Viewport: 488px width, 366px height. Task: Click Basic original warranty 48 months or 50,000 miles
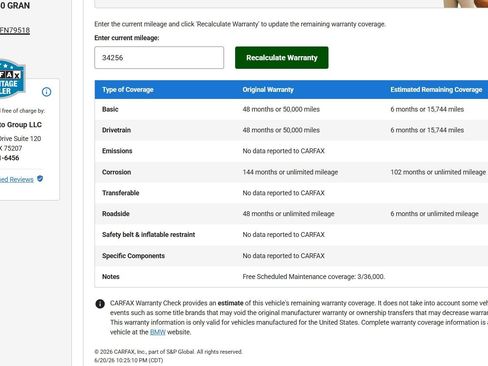click(x=281, y=109)
